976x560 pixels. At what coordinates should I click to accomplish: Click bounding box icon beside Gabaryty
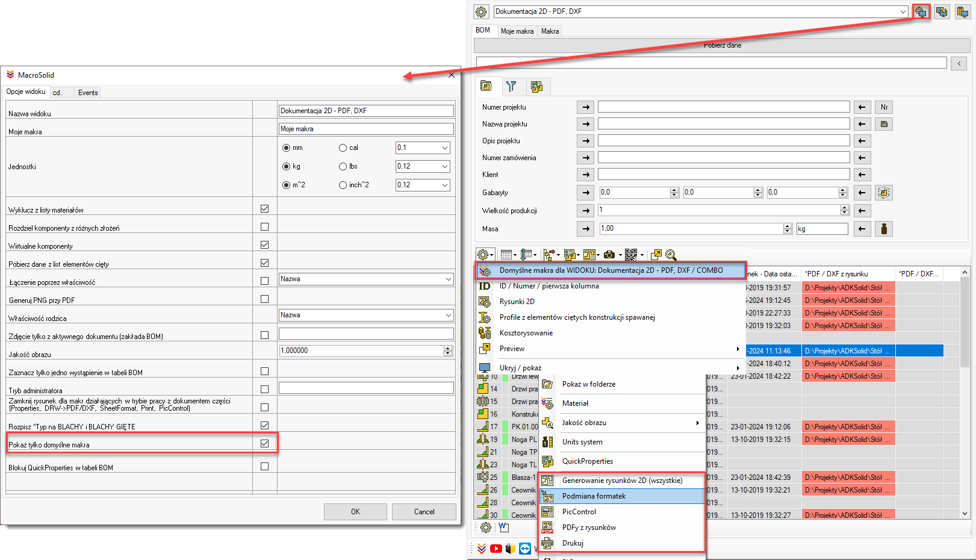(x=883, y=193)
